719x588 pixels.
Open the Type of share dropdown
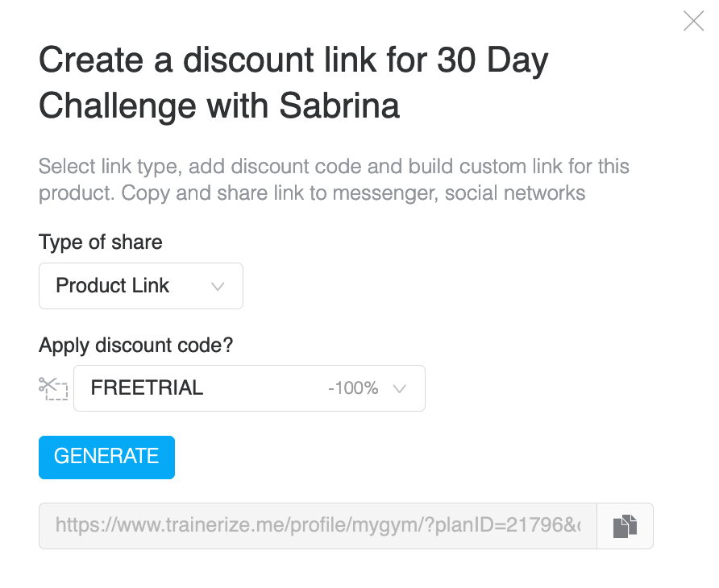click(140, 286)
